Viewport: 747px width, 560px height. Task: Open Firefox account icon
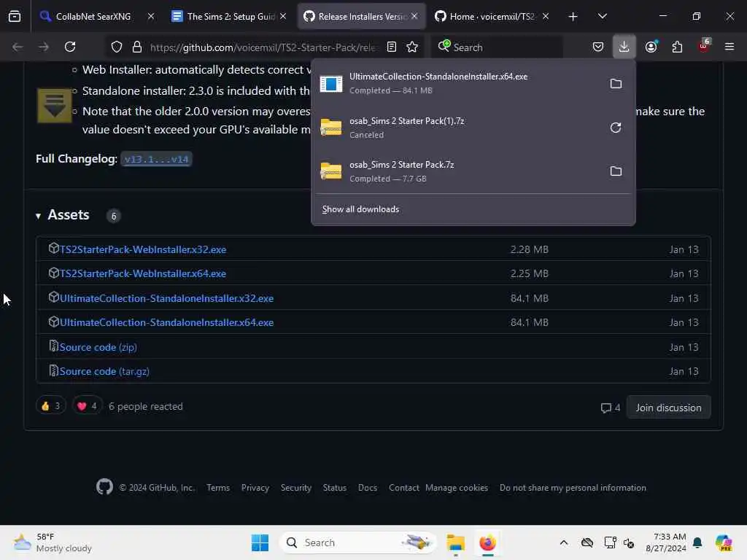point(651,47)
